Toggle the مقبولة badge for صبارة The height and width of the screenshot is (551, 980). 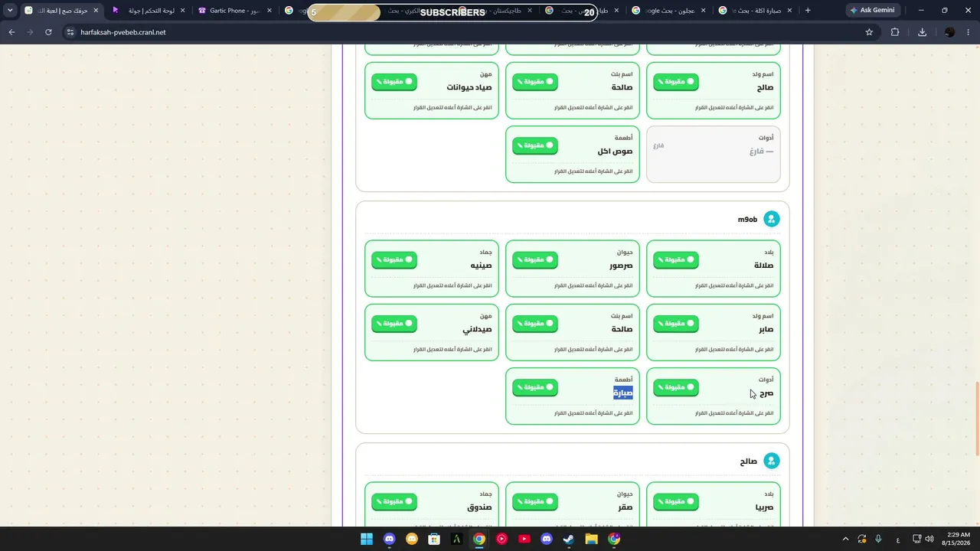[x=535, y=388]
